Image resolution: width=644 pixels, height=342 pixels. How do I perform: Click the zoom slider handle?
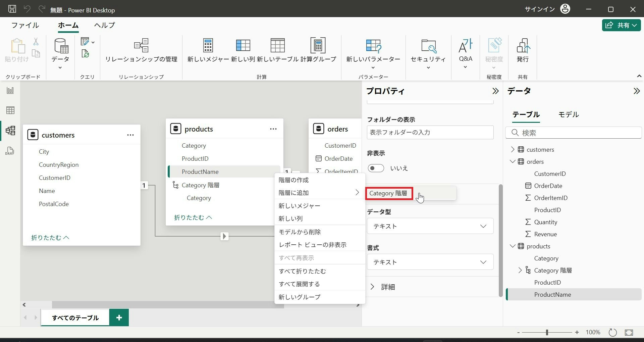coord(547,332)
